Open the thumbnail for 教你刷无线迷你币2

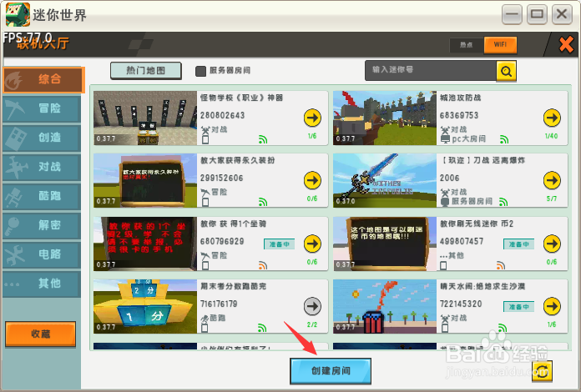pyautogui.click(x=385, y=244)
